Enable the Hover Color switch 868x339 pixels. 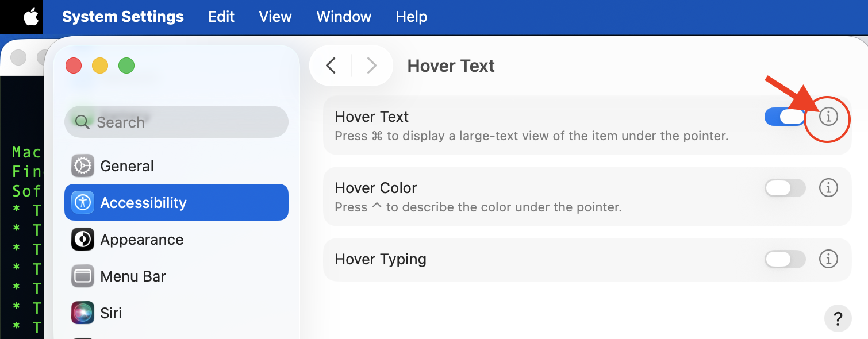click(x=785, y=188)
